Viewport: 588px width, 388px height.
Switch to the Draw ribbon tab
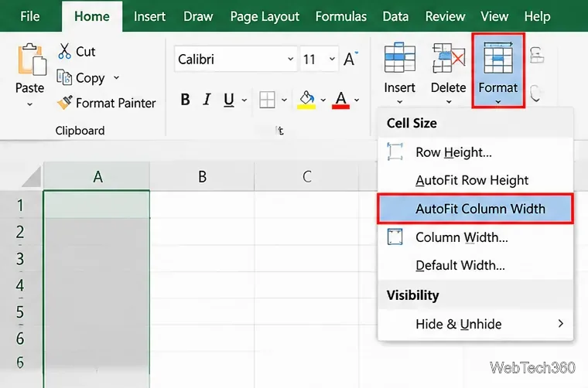198,16
